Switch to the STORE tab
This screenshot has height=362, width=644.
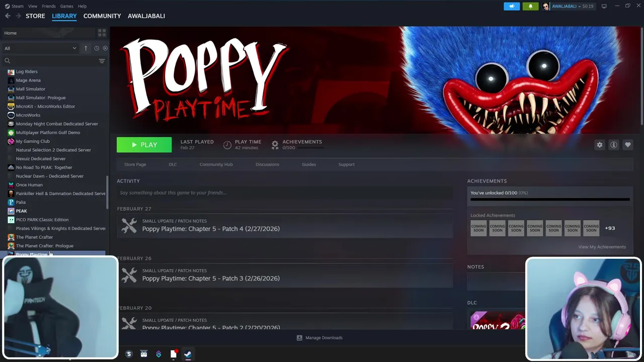(35, 16)
